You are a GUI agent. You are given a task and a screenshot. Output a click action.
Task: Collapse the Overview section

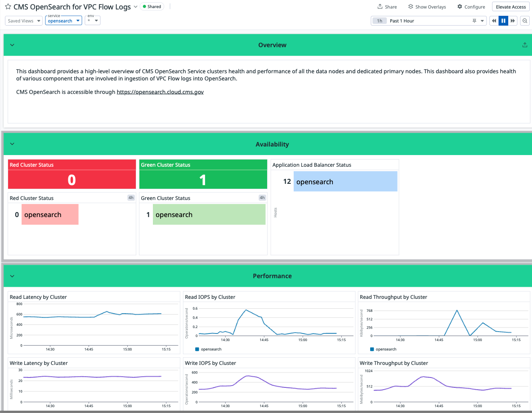[12, 45]
